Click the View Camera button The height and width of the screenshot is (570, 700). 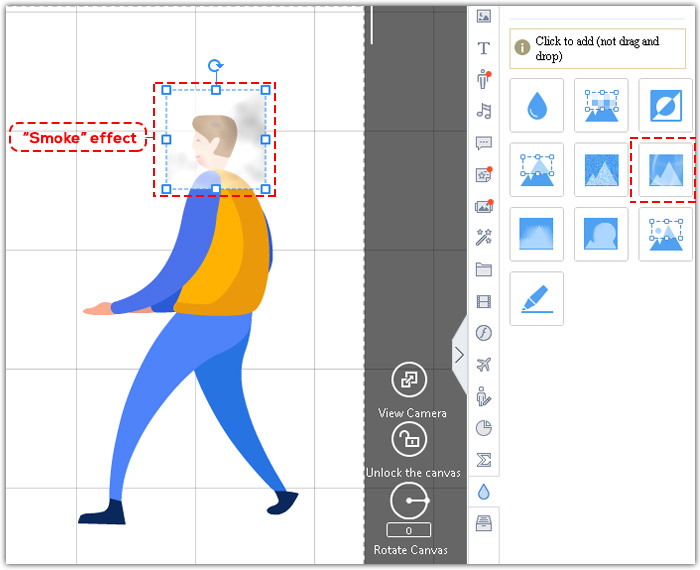point(409,380)
